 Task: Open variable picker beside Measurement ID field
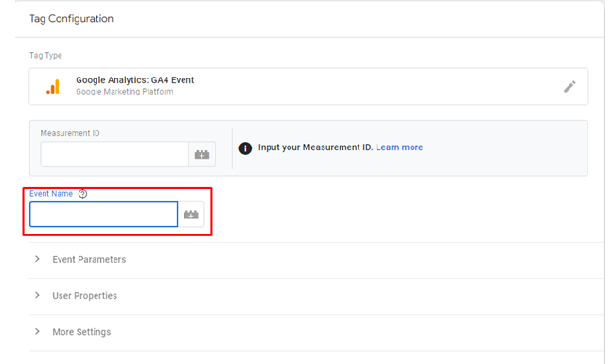[201, 154]
